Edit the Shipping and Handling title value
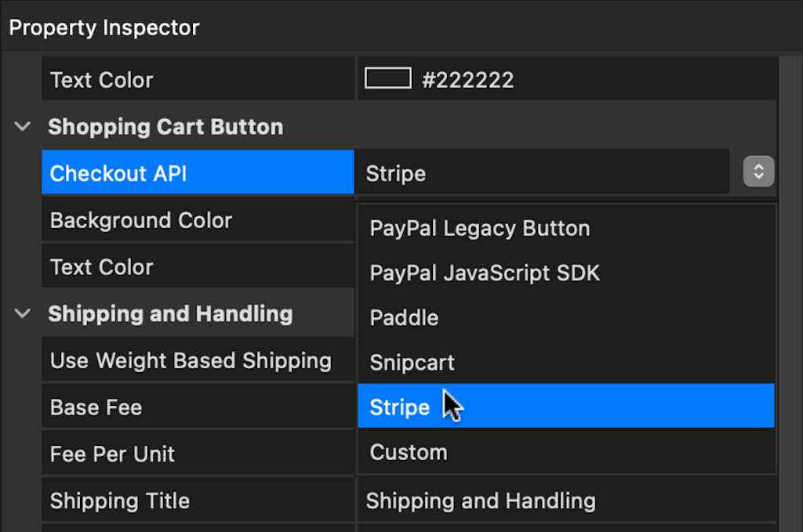This screenshot has height=532, width=803. pos(567,500)
